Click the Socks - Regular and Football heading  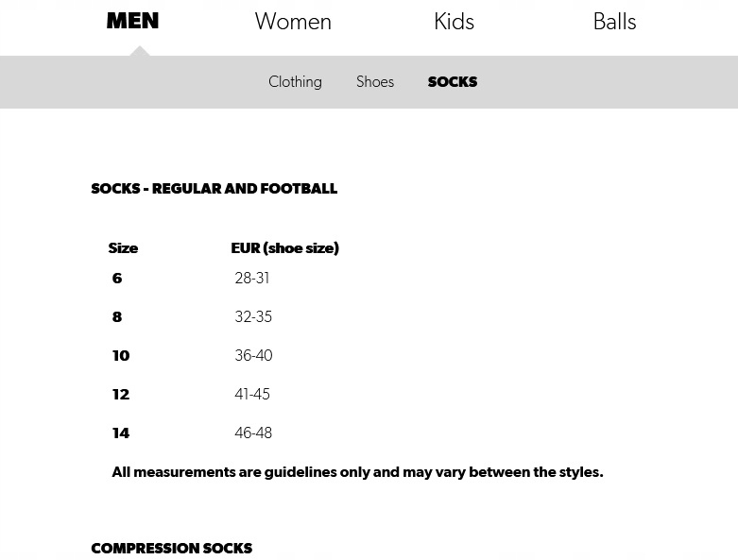214,189
